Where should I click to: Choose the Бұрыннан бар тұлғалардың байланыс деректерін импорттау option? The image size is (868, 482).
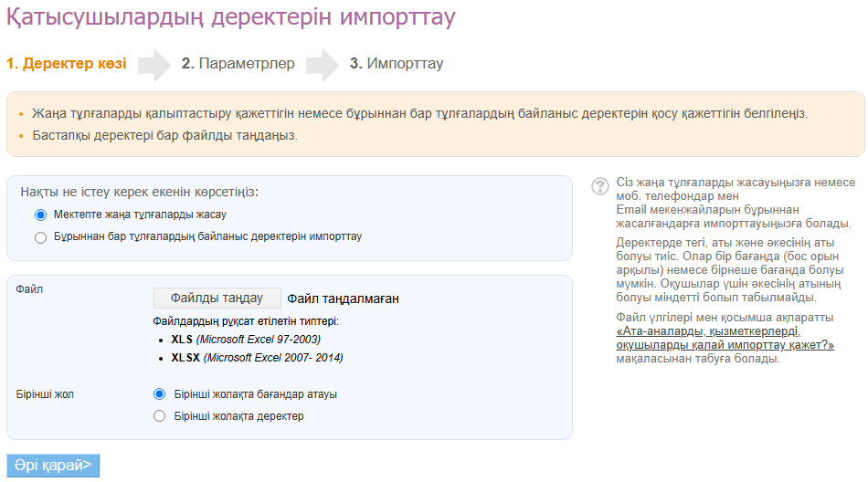tap(40, 237)
